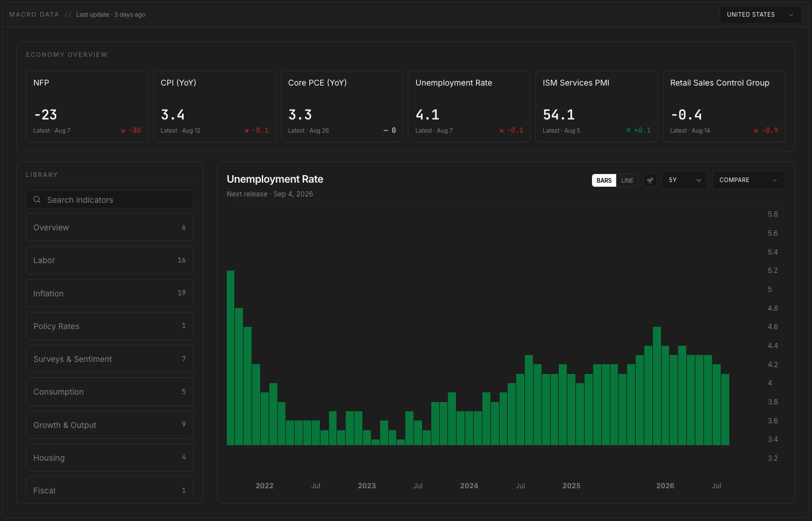Screen dimensions: 812x521
Task: Open the Surveys & Sentiment category
Action: [110, 359]
